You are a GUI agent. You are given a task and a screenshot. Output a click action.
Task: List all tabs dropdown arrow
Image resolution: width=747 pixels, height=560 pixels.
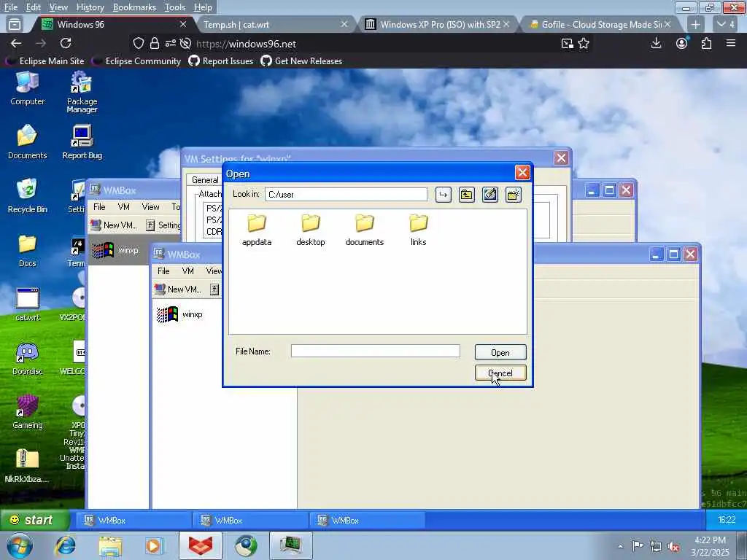[726, 24]
